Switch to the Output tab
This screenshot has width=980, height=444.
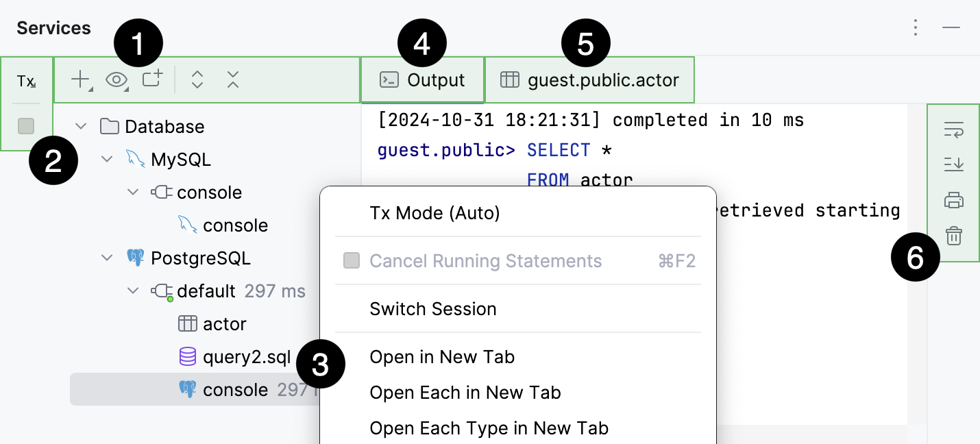pos(423,80)
